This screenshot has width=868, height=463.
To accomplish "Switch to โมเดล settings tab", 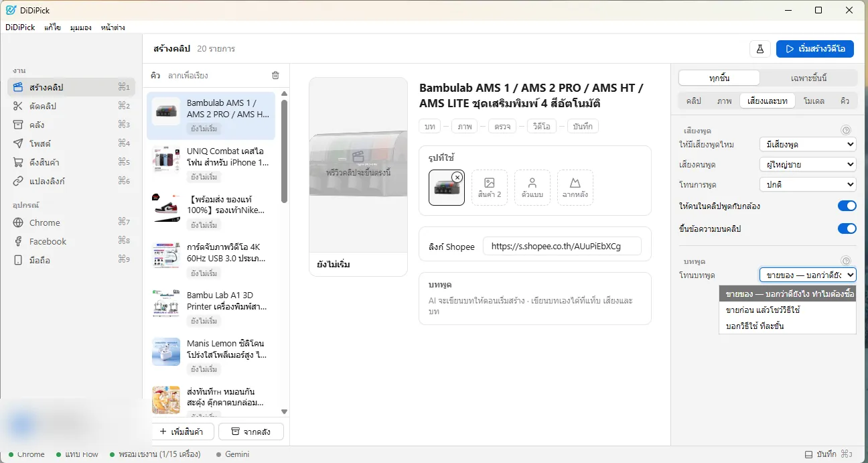I will tap(814, 101).
